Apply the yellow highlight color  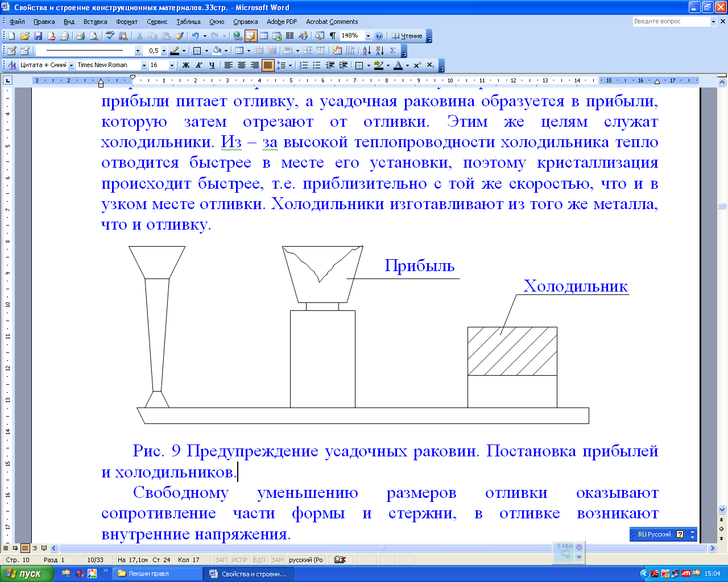tap(379, 65)
